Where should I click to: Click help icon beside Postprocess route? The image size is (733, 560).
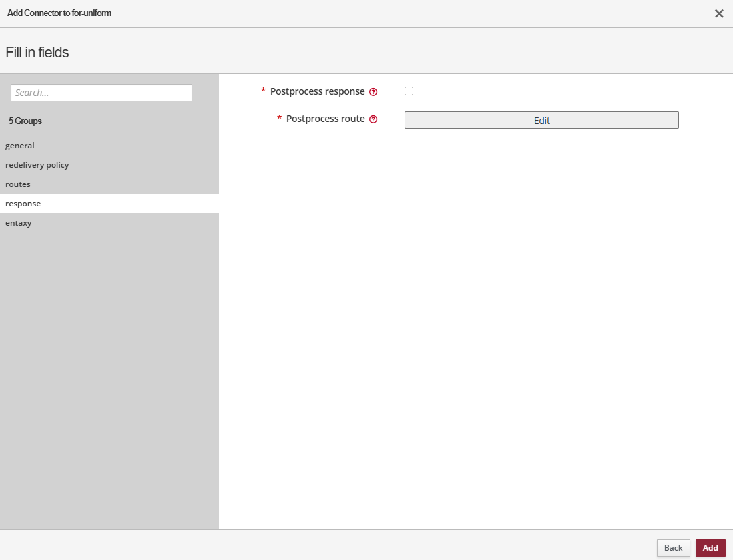373,119
